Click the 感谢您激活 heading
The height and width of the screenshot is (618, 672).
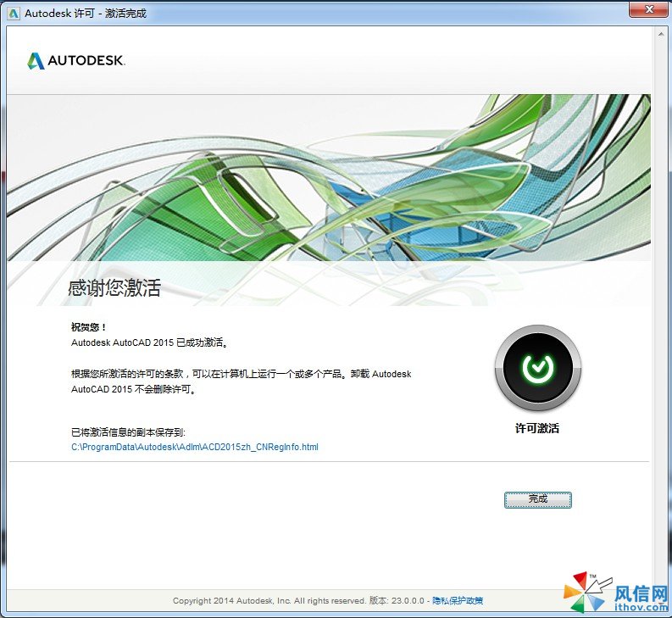coord(114,287)
